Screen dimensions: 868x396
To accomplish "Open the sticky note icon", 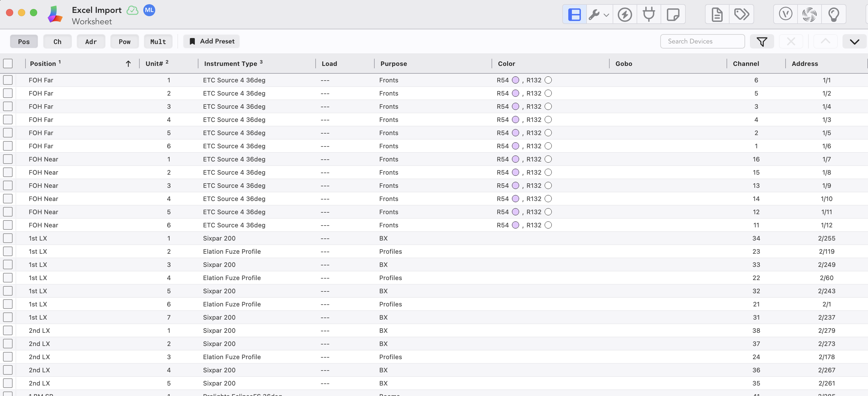I will (673, 14).
